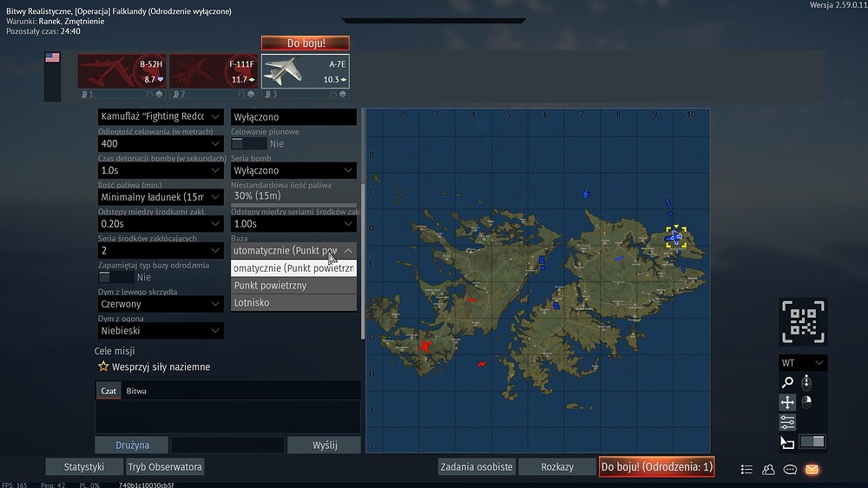Toggle the switch beside cursor icon
This screenshot has width=868, height=488.
812,441
